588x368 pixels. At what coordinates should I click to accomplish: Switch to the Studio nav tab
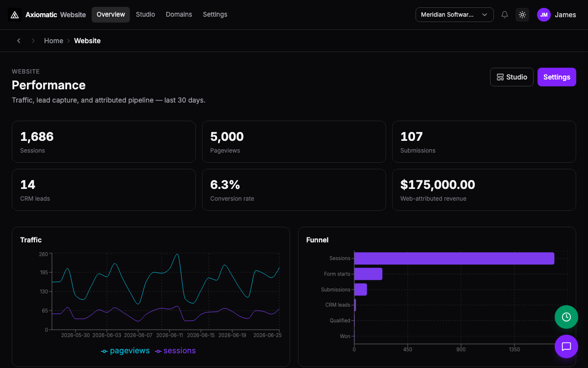point(146,15)
